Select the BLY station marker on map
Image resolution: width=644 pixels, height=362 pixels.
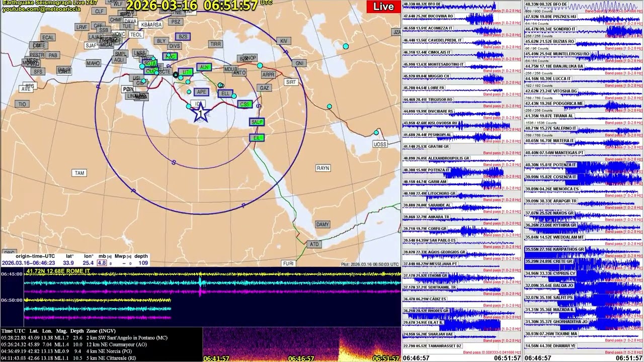coord(161,41)
